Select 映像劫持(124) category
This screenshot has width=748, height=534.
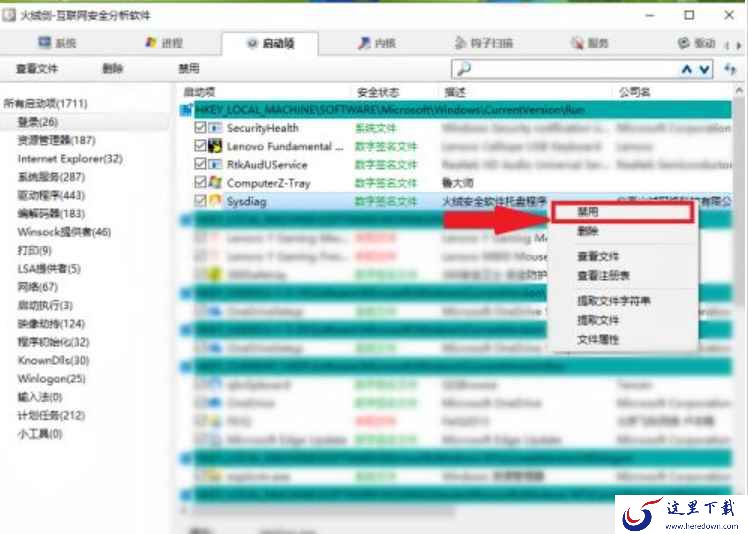click(51, 324)
